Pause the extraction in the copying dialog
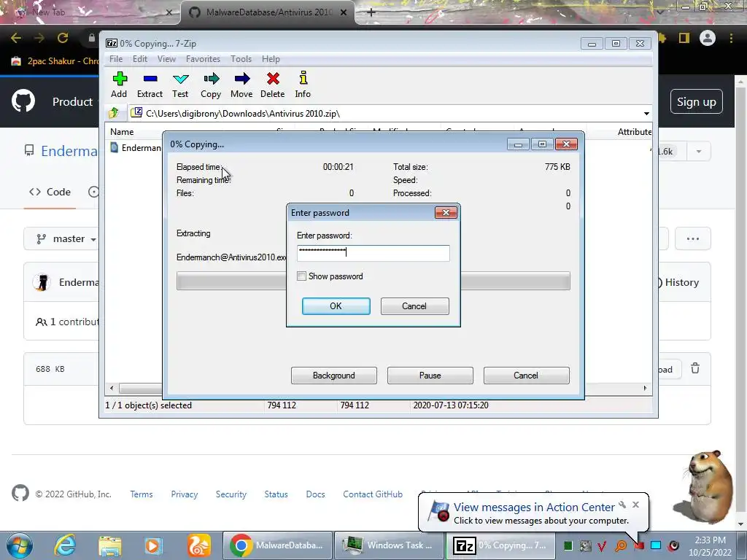The image size is (747, 560). [x=430, y=376]
